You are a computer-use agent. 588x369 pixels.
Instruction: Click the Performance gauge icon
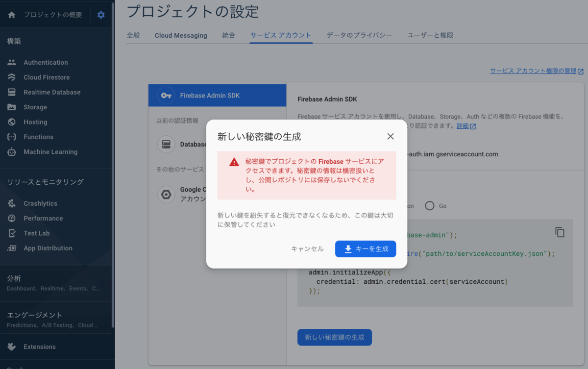coord(12,218)
